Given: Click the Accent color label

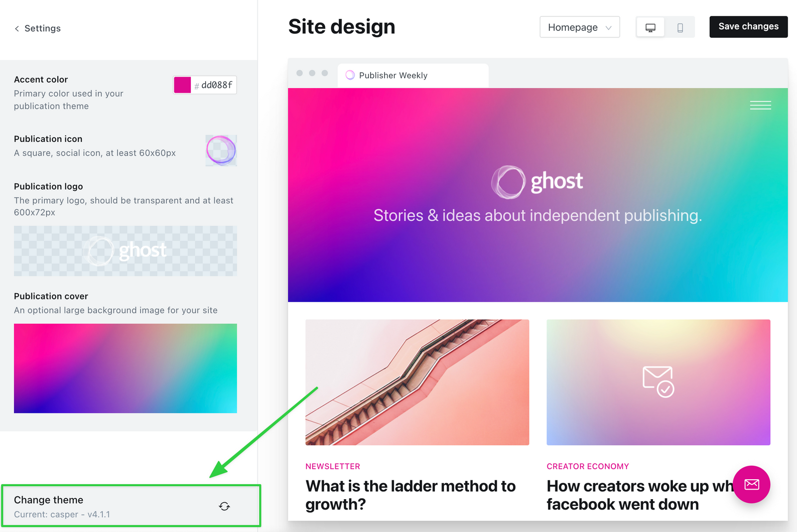Looking at the screenshot, I should 41,79.
